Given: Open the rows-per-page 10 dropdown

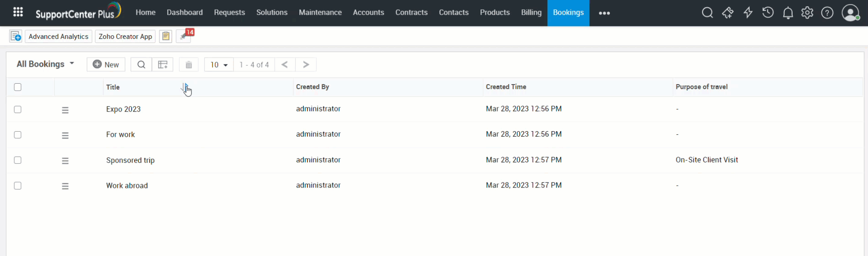Looking at the screenshot, I should click(x=219, y=64).
